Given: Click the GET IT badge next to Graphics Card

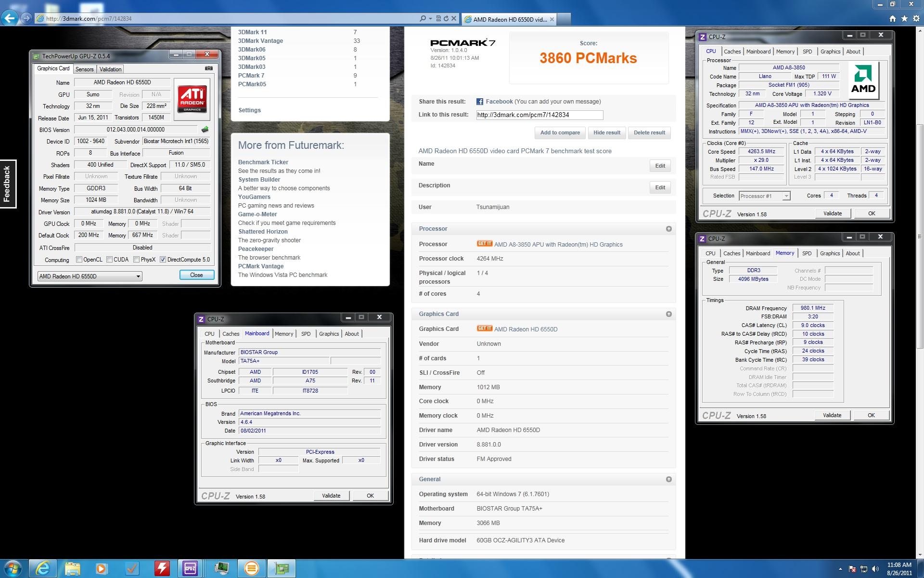Looking at the screenshot, I should point(485,328).
